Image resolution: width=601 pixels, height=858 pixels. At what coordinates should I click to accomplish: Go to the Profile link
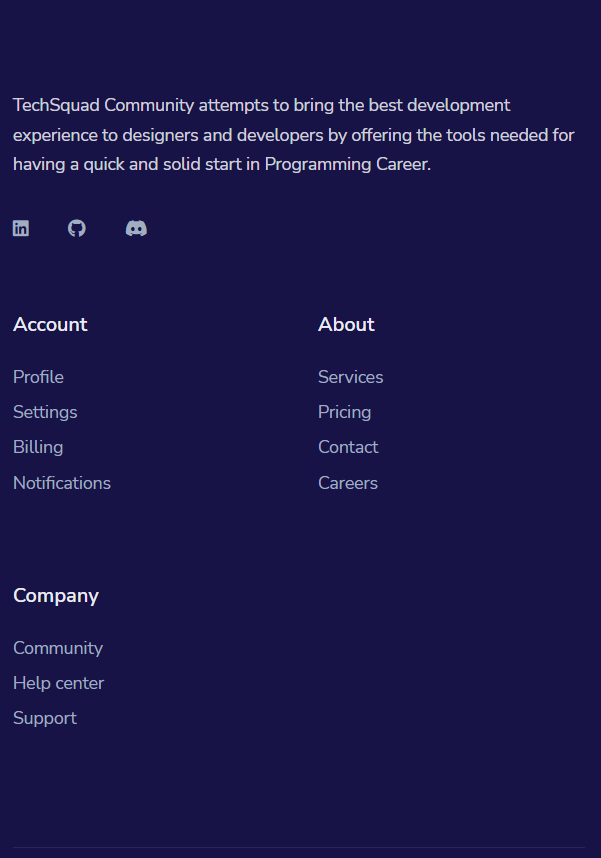coord(38,377)
